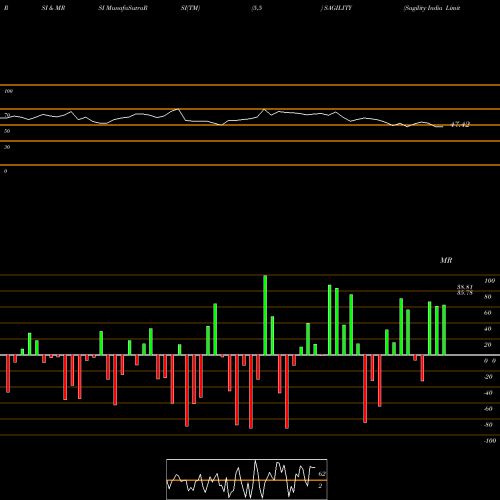Click the SI MunafaSutraR header text
This screenshot has width=500, height=500.
(x=123, y=8)
